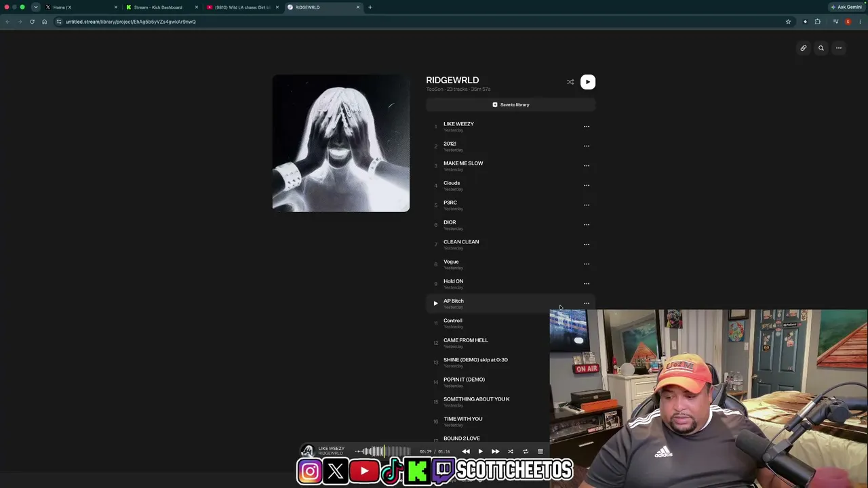Screen dimensions: 868x488
Task: Open the Chrome three-dot menu
Action: (x=860, y=22)
